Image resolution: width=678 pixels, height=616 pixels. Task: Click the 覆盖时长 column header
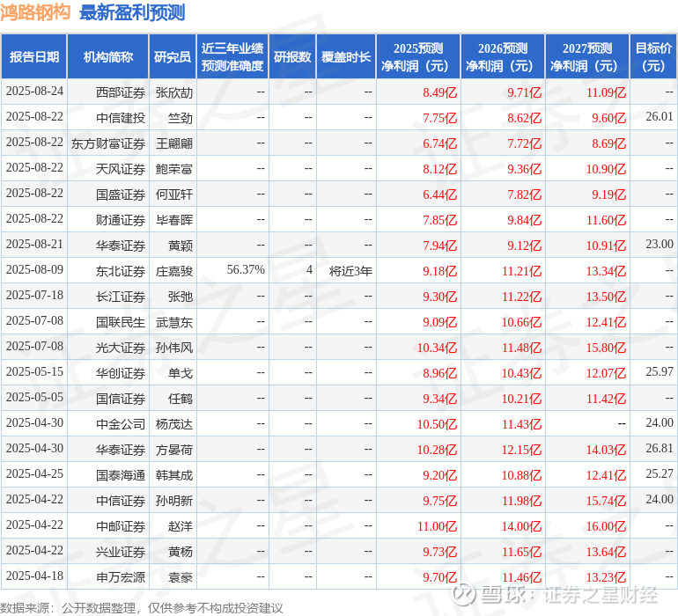(346, 57)
